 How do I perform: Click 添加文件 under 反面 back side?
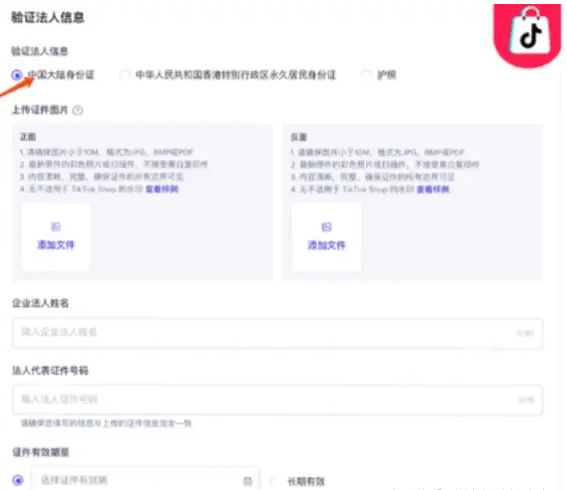tap(327, 245)
